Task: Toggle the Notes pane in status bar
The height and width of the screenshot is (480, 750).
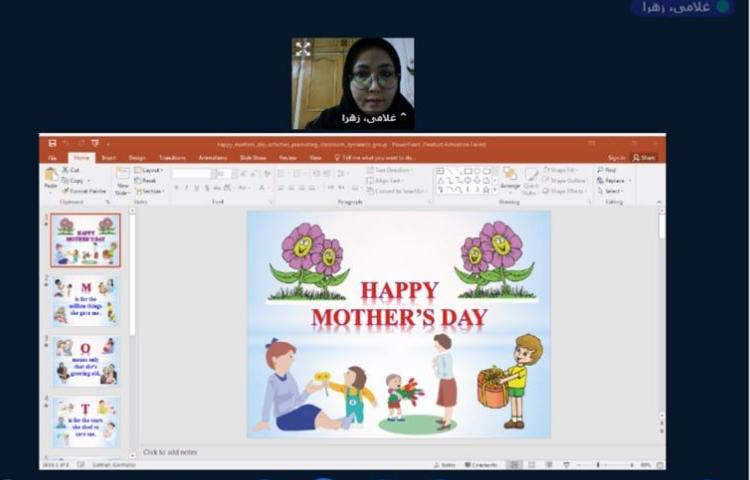Action: click(444, 465)
